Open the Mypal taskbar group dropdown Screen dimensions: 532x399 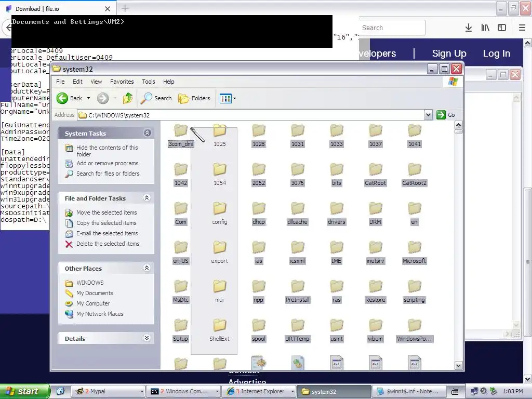click(x=142, y=392)
